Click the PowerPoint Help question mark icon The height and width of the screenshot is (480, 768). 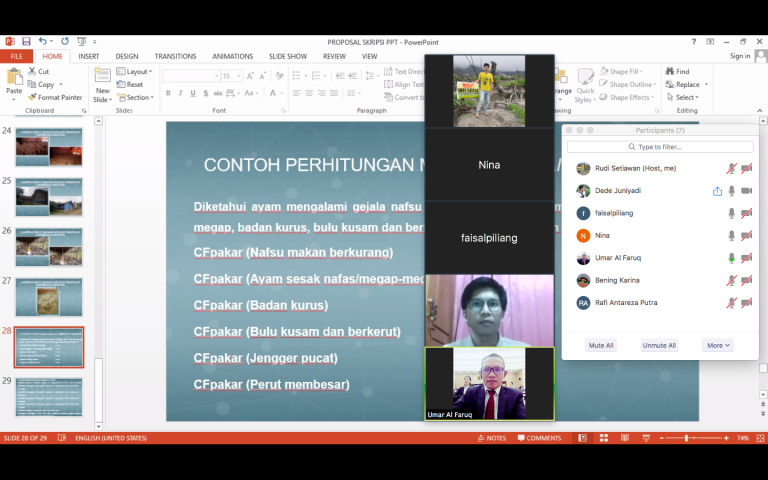point(694,42)
